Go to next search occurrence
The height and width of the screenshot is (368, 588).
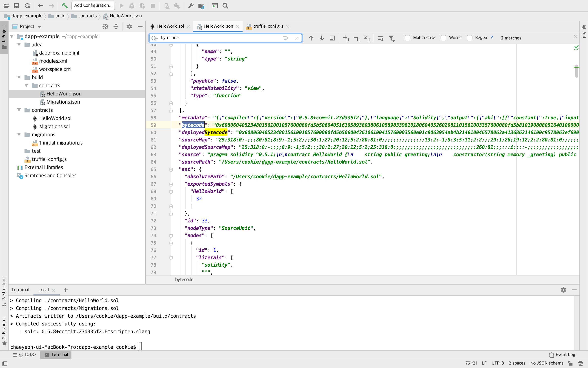coord(322,38)
